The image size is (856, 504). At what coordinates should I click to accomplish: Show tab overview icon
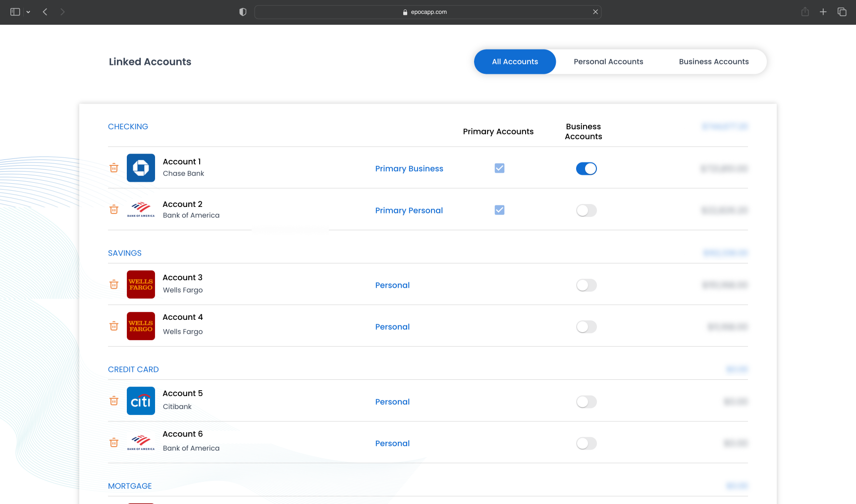click(x=842, y=12)
